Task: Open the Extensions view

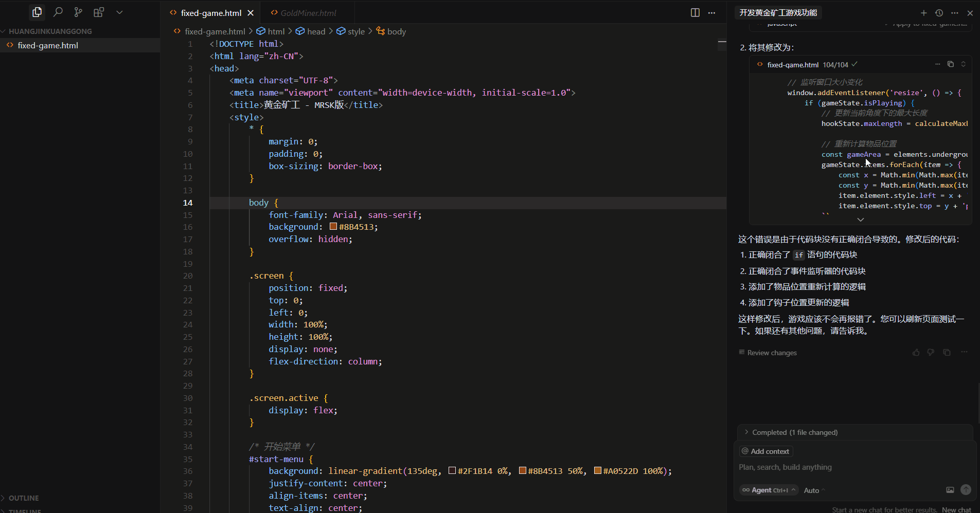Action: click(x=99, y=12)
